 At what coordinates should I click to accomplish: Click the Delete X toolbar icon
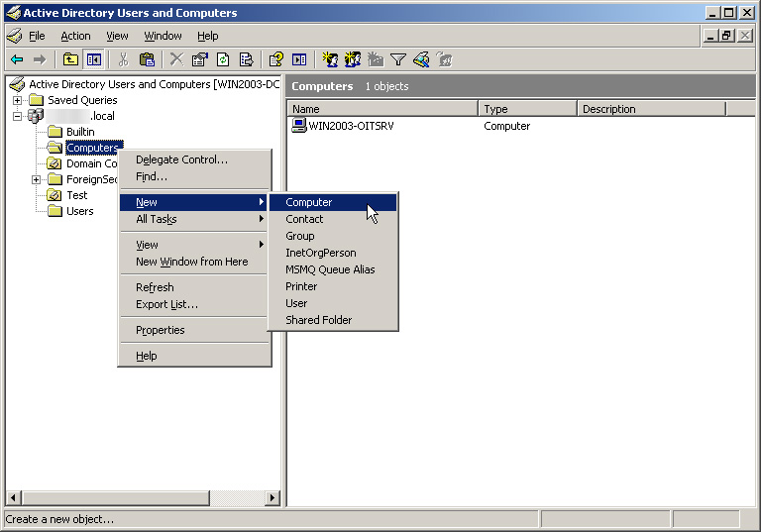[176, 59]
